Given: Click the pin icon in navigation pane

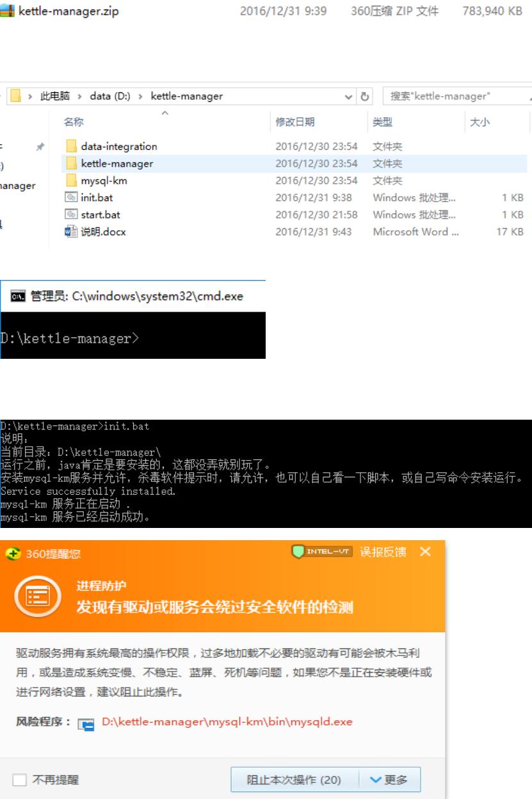Looking at the screenshot, I should coord(40,147).
